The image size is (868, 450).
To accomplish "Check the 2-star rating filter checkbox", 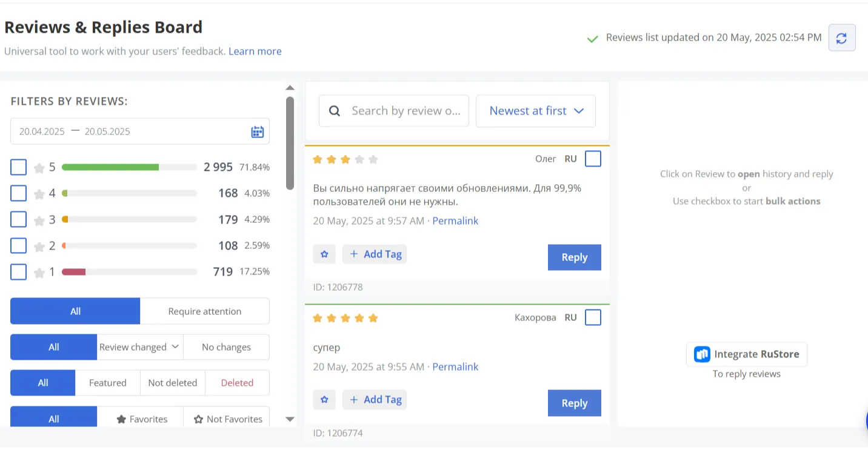I will (19, 245).
